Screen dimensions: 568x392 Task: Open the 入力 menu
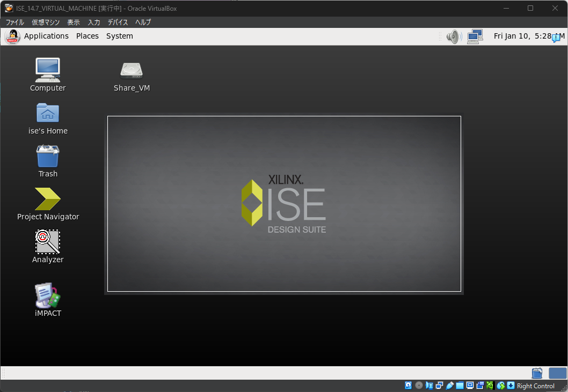pyautogui.click(x=94, y=23)
